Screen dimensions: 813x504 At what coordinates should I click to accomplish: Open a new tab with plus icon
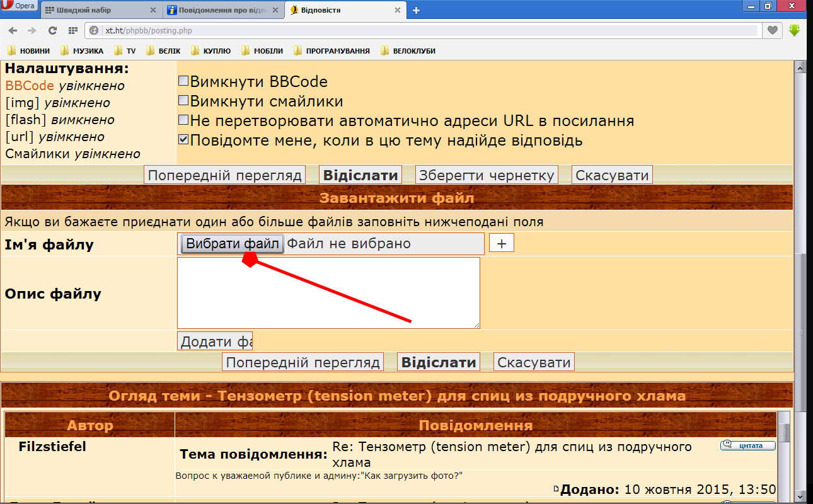pyautogui.click(x=416, y=10)
